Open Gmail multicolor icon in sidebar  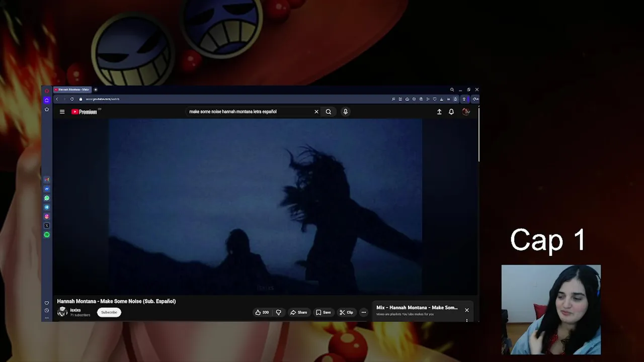(47, 179)
